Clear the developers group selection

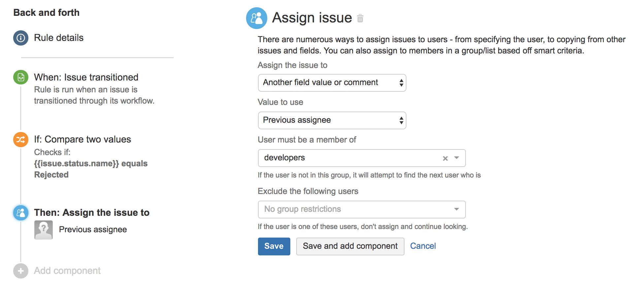445,158
